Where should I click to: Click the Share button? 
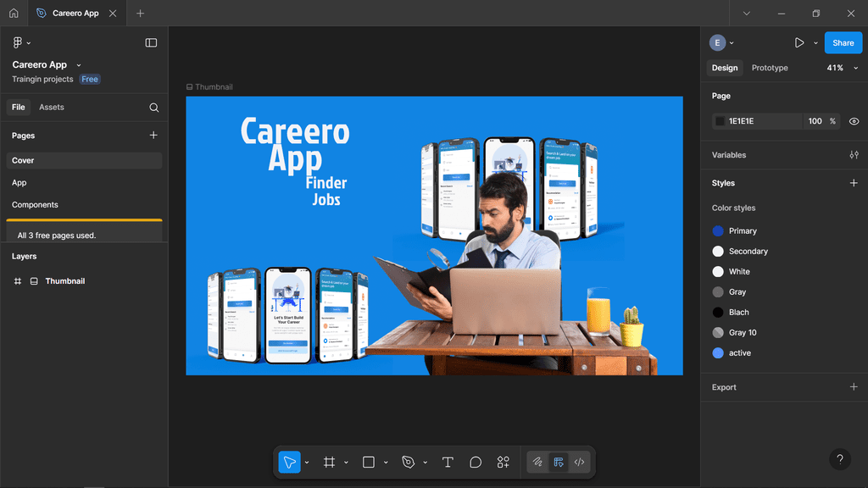[843, 42]
